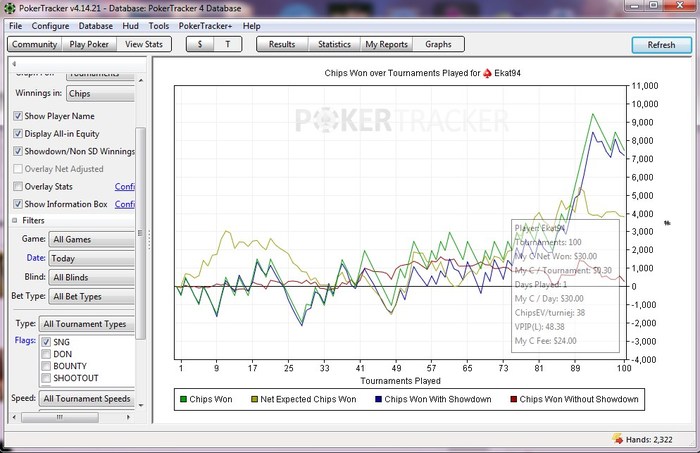Click the yellow Net Expected Chips Won swatch

point(254,399)
